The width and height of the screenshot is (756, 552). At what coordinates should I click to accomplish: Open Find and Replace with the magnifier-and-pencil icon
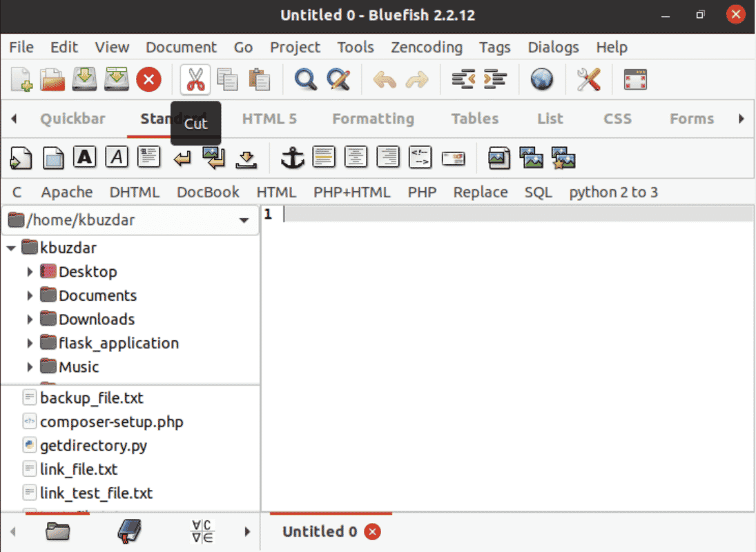(338, 79)
